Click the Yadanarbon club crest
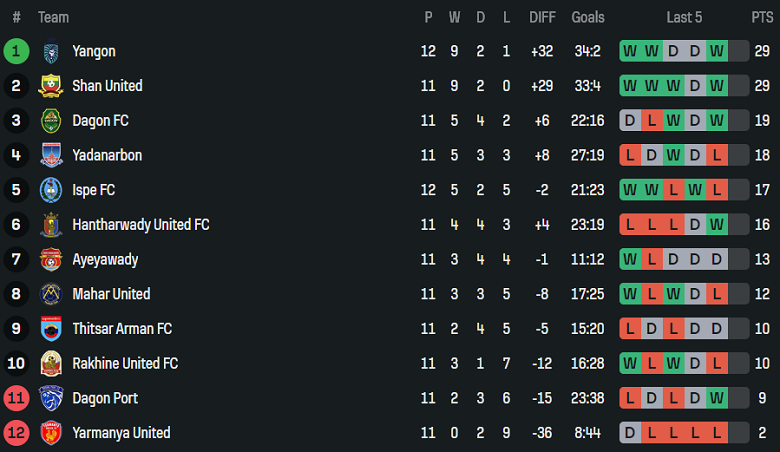780x452 pixels. click(x=50, y=156)
